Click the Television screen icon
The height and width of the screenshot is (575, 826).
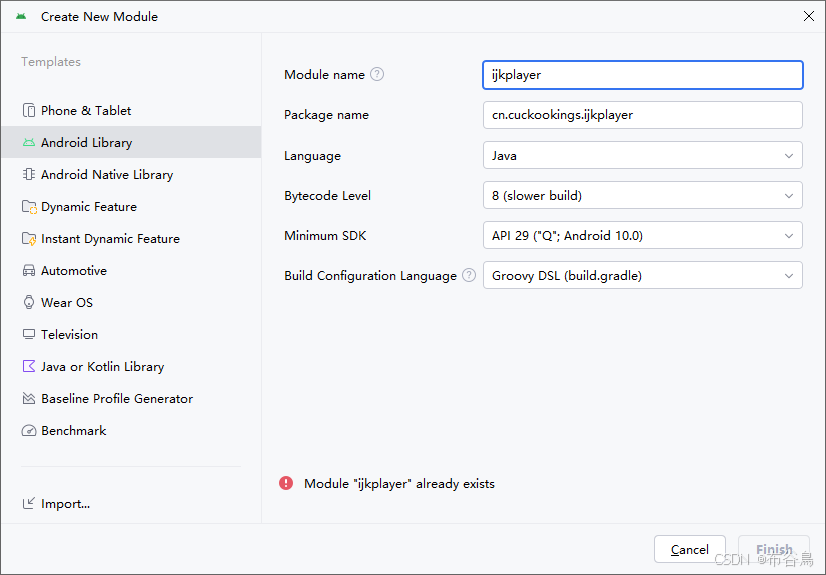pos(29,334)
